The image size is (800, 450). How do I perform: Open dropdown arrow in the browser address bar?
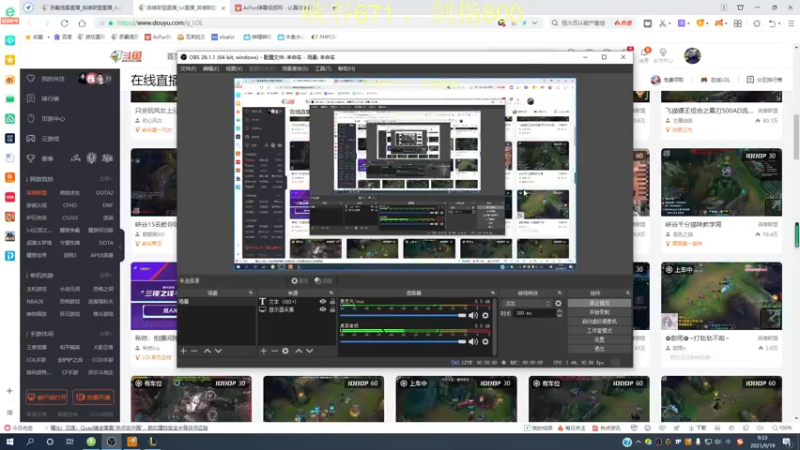(x=534, y=23)
